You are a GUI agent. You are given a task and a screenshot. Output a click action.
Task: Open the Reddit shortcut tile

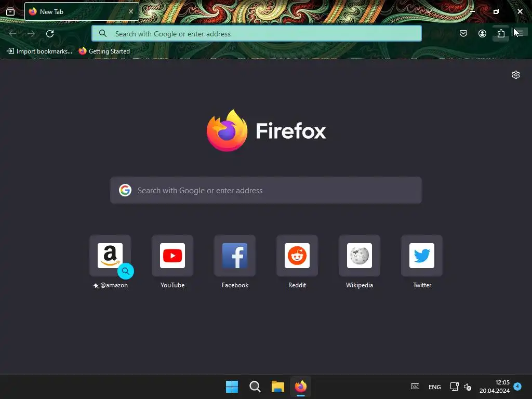[x=297, y=256]
